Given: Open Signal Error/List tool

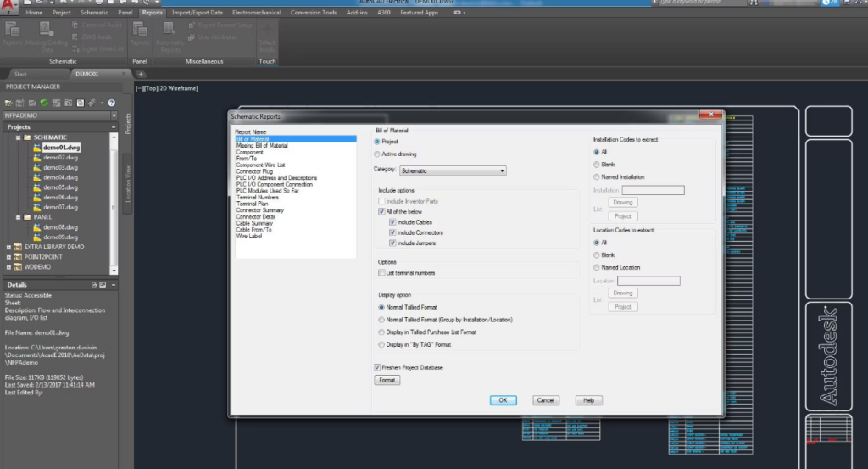Looking at the screenshot, I should coord(98,49).
